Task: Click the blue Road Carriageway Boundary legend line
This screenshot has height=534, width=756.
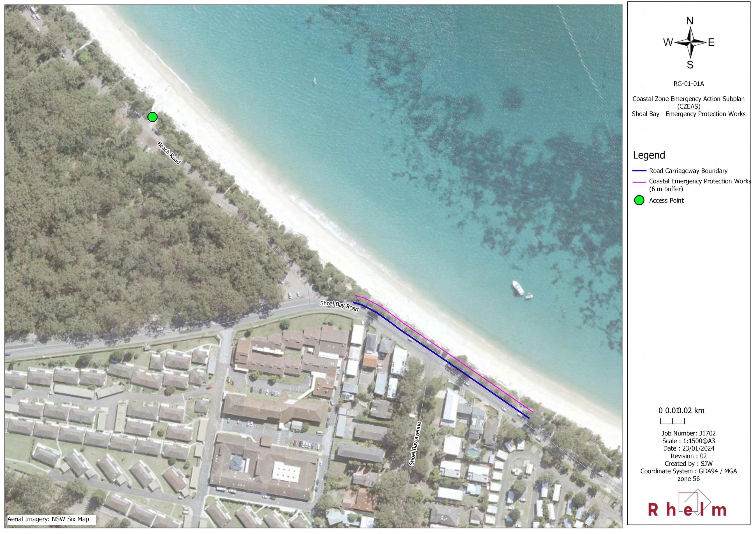Action: (639, 171)
